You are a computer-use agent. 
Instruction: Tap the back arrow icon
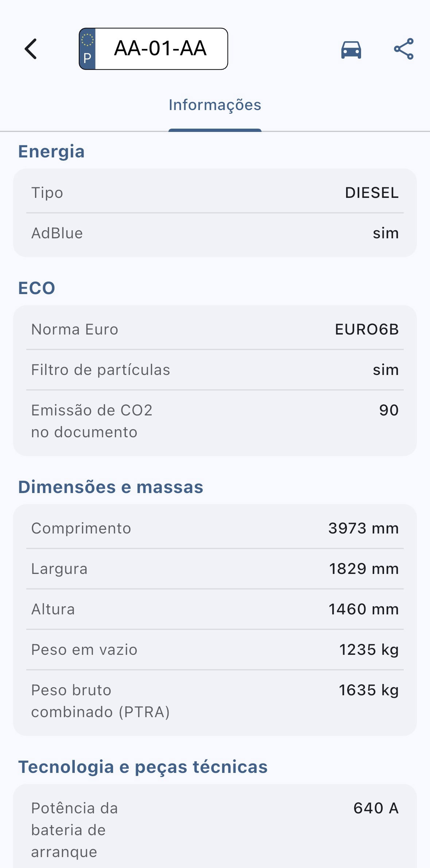tap(31, 49)
